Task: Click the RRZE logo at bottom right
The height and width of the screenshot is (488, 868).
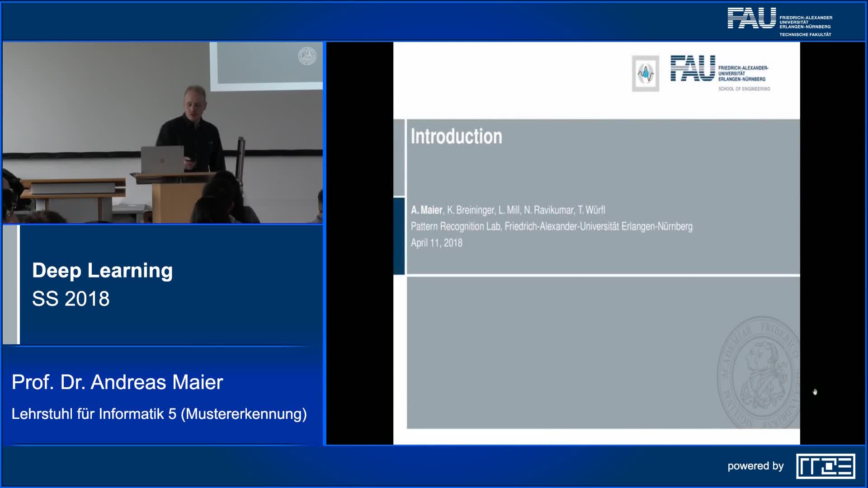Action: 826,466
